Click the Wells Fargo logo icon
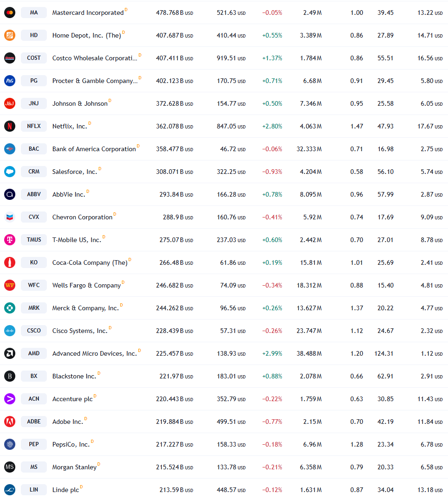The height and width of the screenshot is (499, 448). pyautogui.click(x=10, y=285)
